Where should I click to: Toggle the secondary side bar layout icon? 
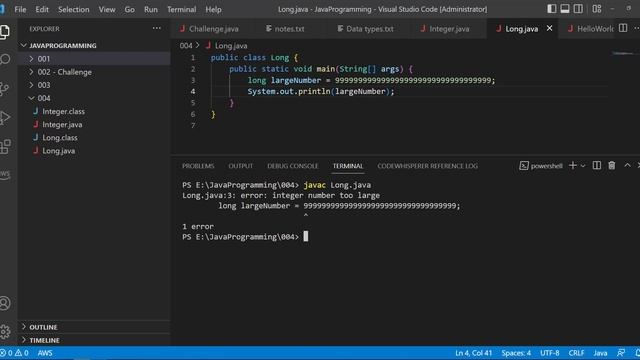coord(578,9)
